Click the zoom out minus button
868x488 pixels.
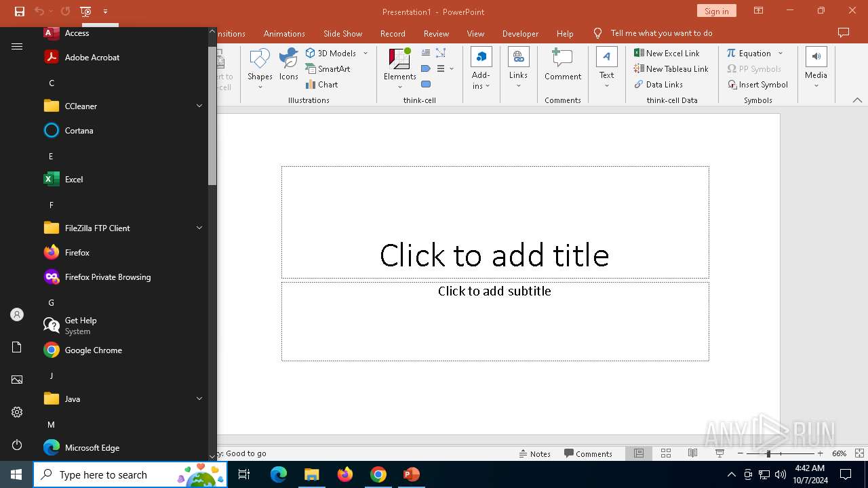tap(741, 453)
